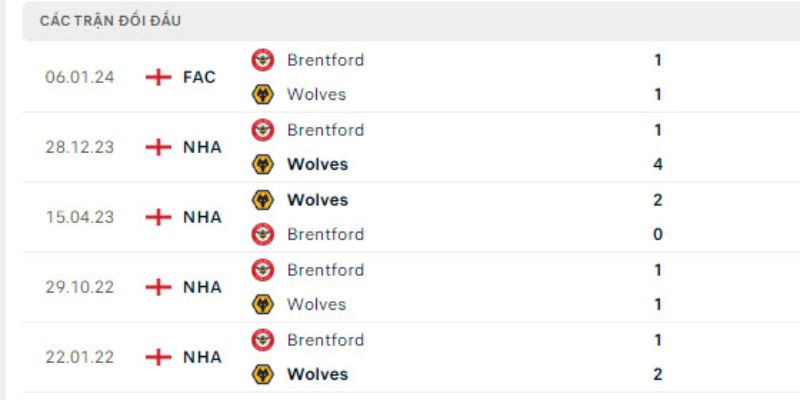Click Brentford crest in 28.12.23 match

(x=262, y=130)
